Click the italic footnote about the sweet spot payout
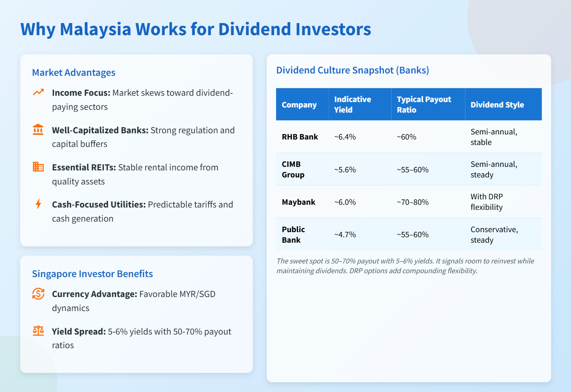 (x=405, y=266)
